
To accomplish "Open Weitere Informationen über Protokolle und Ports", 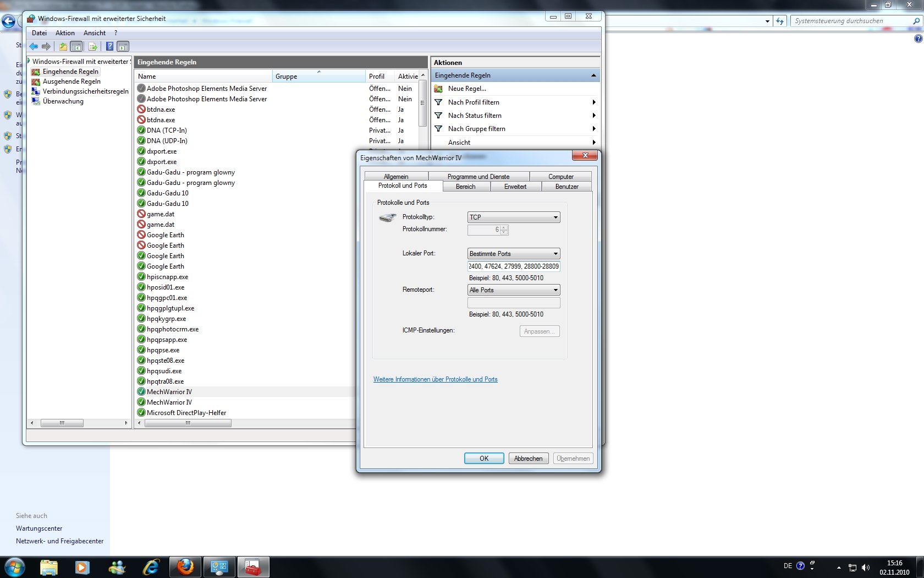I will (436, 379).
